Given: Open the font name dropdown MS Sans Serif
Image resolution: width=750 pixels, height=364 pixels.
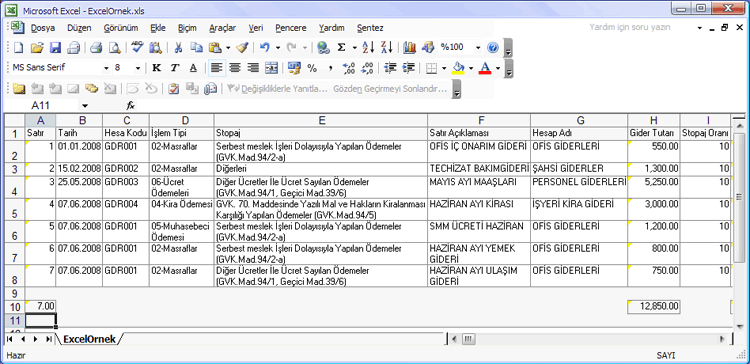Looking at the screenshot, I should coord(106,68).
